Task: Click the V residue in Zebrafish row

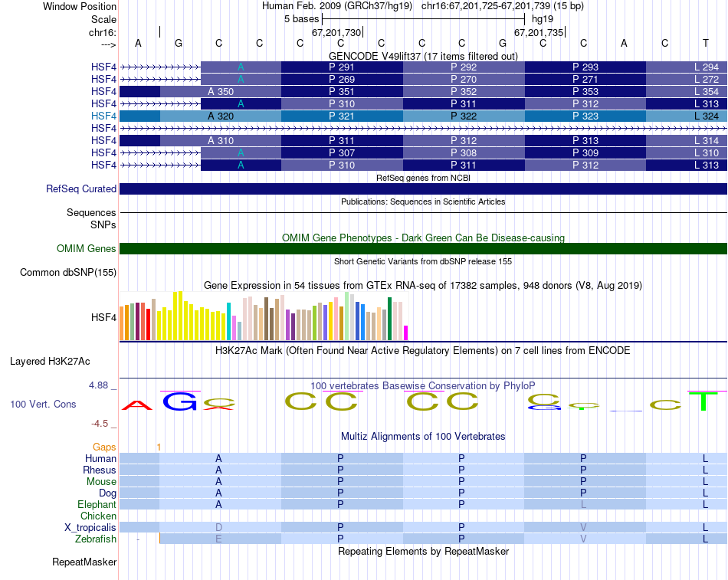Action: (584, 539)
